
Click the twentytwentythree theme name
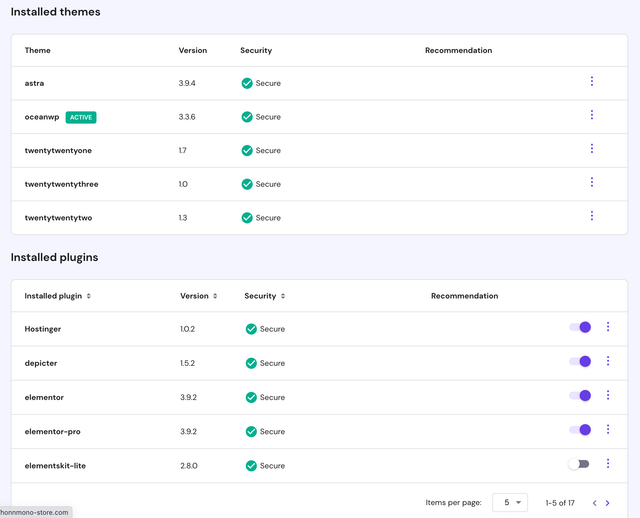click(61, 184)
